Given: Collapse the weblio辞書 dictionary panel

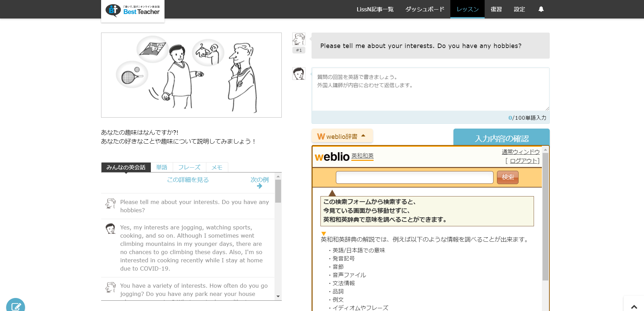Looking at the screenshot, I should point(342,136).
